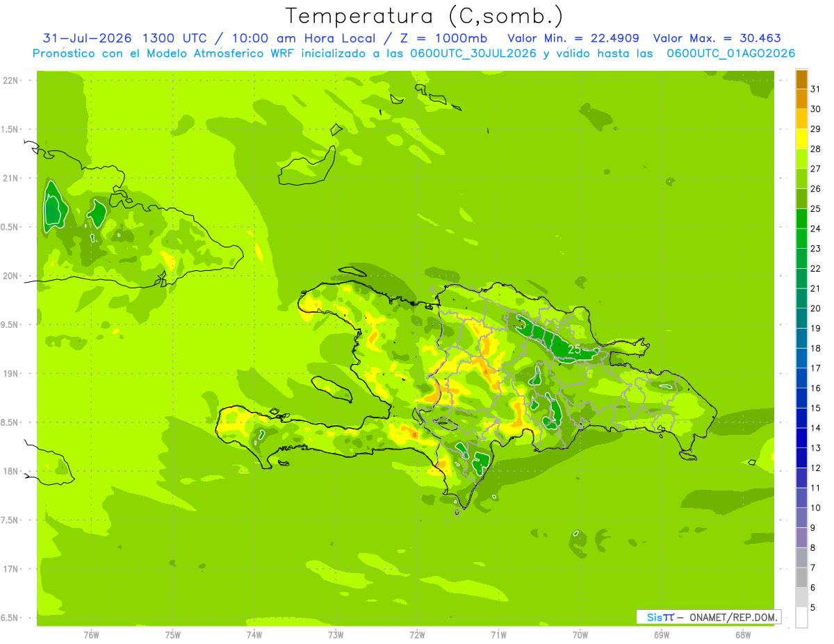The width and height of the screenshot is (834, 644).
Task: Pick the yellow legend color between 28 and 29
Action: (801, 139)
